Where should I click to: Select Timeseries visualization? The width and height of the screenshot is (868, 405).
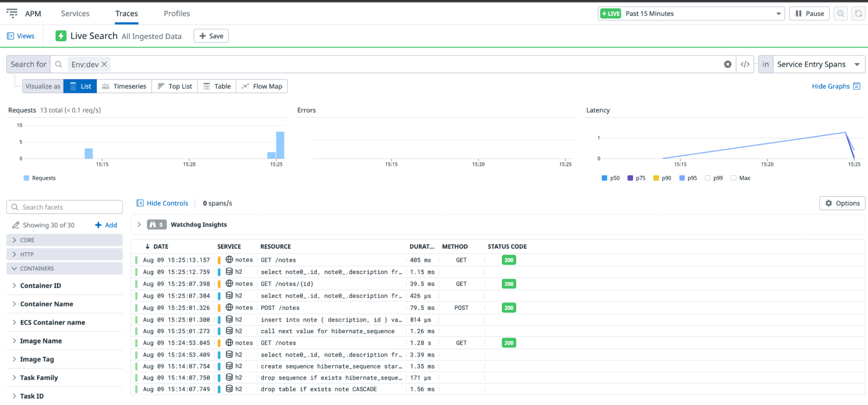pyautogui.click(x=124, y=86)
